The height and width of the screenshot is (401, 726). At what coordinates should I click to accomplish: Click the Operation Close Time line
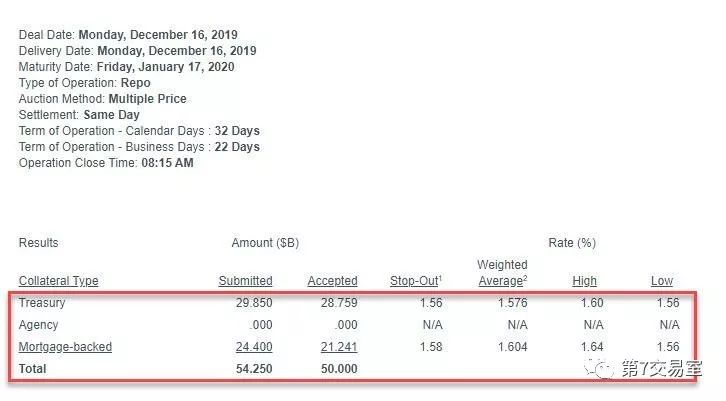click(x=106, y=163)
